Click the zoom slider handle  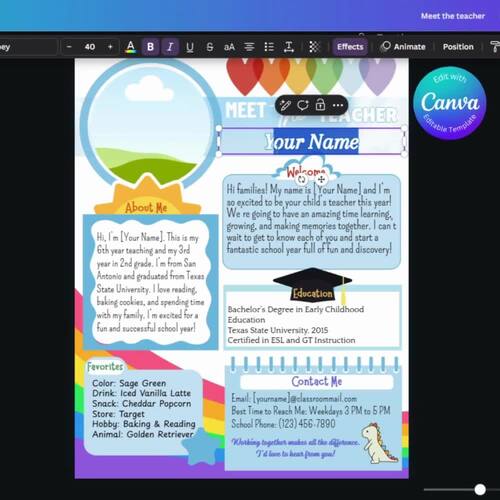pyautogui.click(x=480, y=490)
